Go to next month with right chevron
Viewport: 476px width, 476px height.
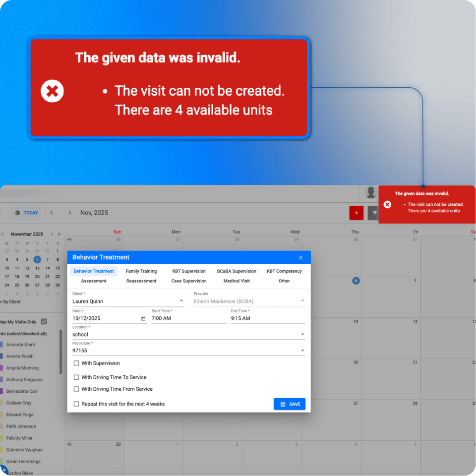69,213
